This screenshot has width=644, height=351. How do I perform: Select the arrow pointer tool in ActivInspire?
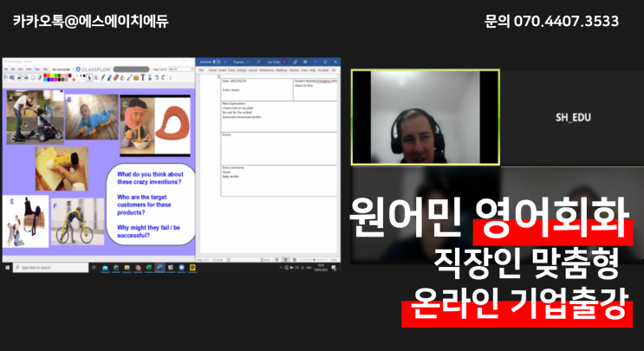(89, 77)
